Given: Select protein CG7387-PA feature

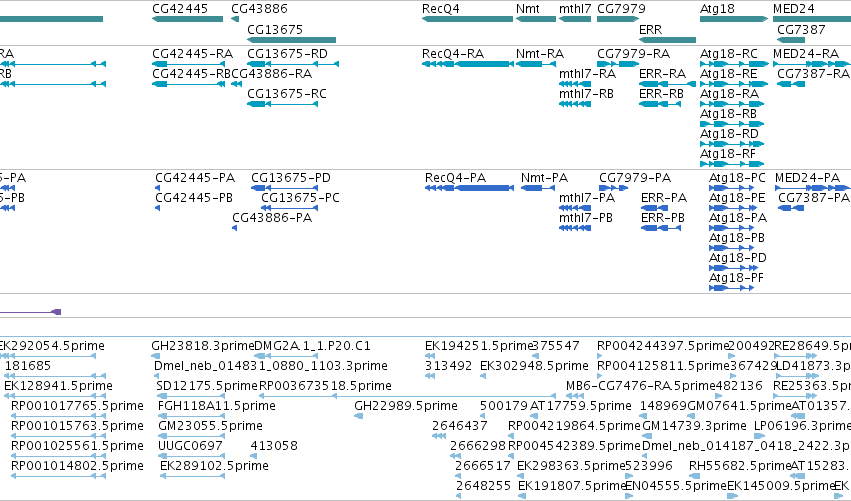Looking at the screenshot, I should tap(791, 208).
